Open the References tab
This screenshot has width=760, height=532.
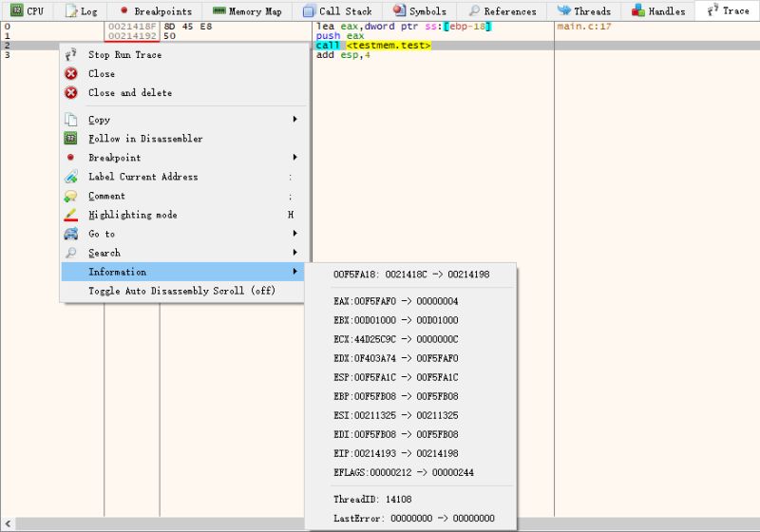[x=503, y=10]
